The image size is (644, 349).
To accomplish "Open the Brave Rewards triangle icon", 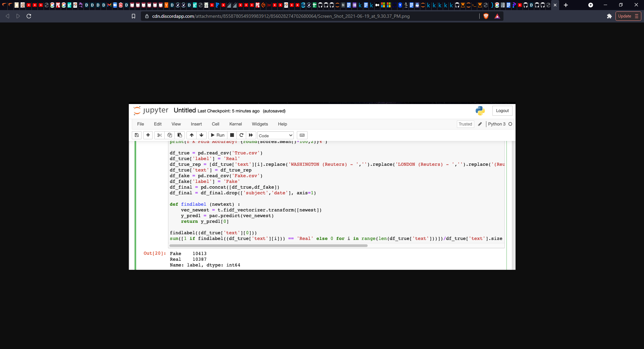I will click(497, 16).
